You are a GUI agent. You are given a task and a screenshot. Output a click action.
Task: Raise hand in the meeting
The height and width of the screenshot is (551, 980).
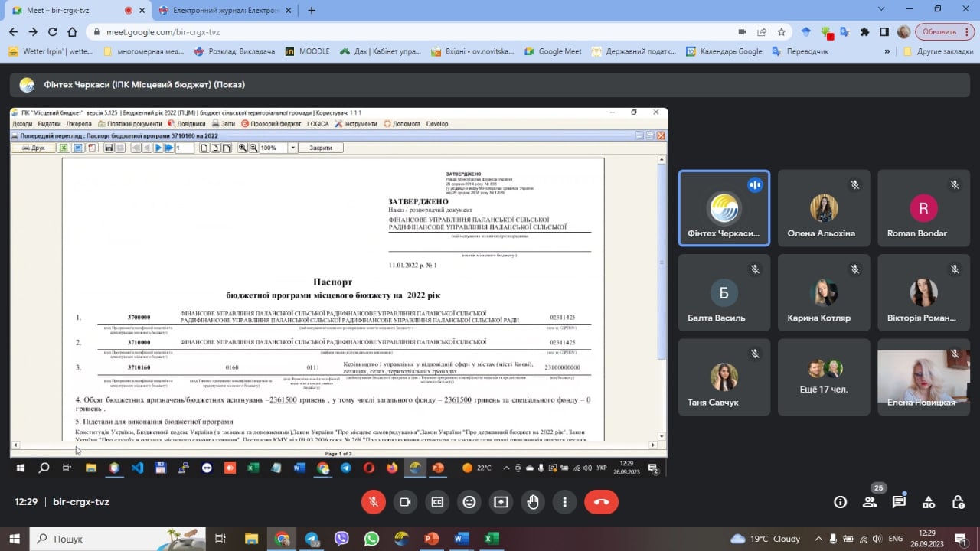click(x=533, y=502)
